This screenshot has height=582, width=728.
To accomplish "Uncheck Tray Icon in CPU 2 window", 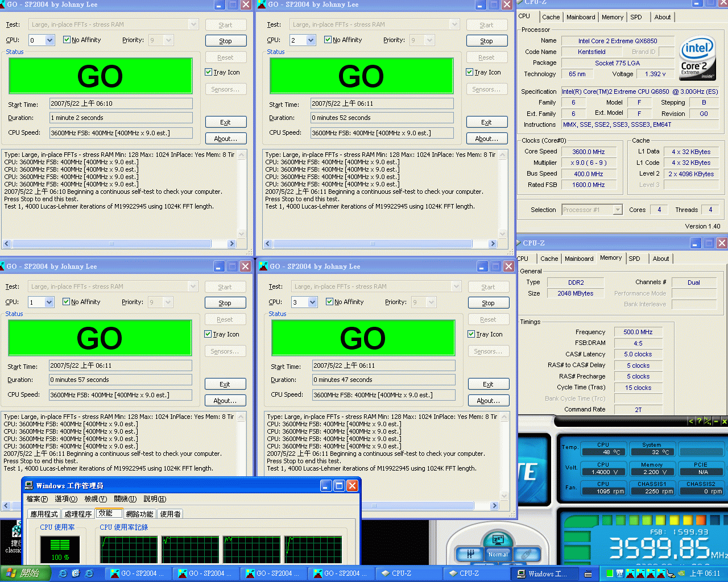I will click(x=470, y=72).
